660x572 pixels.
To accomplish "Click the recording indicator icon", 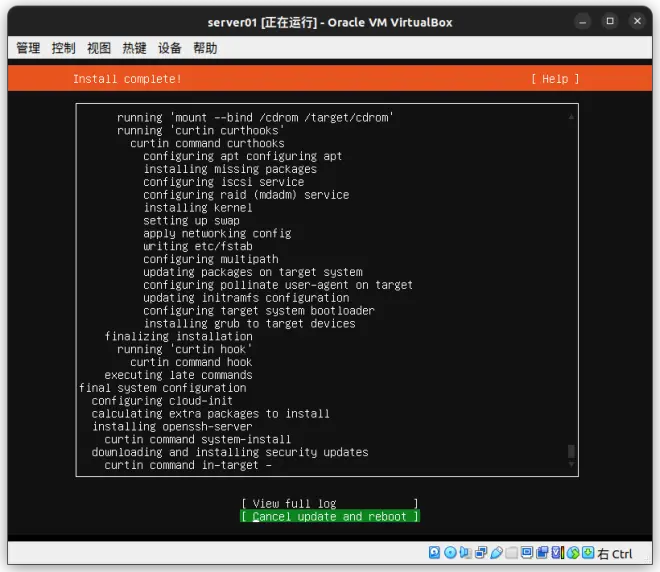I will [542, 552].
